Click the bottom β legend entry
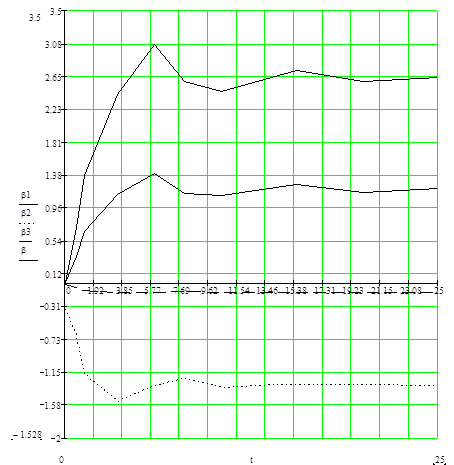This screenshot has height=465, width=454. click(24, 250)
